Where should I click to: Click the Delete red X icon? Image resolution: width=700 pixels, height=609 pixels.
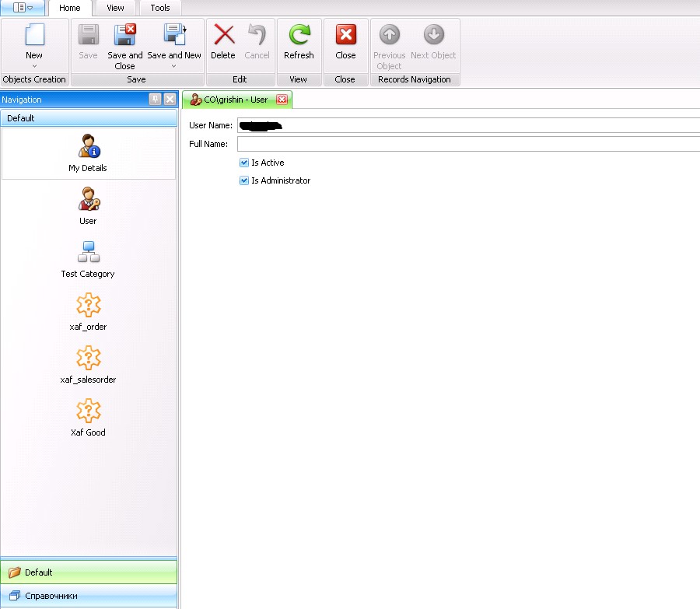224,35
